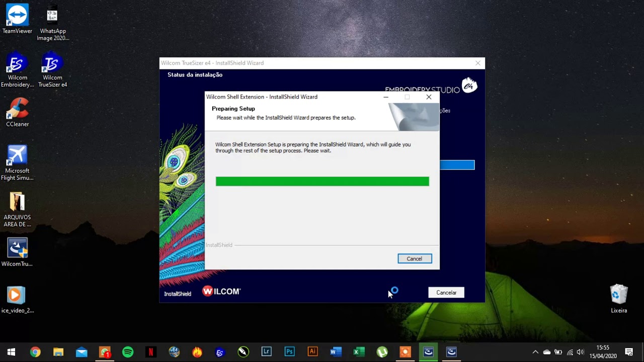Open battery status in system tray
The height and width of the screenshot is (362, 644).
click(x=558, y=352)
